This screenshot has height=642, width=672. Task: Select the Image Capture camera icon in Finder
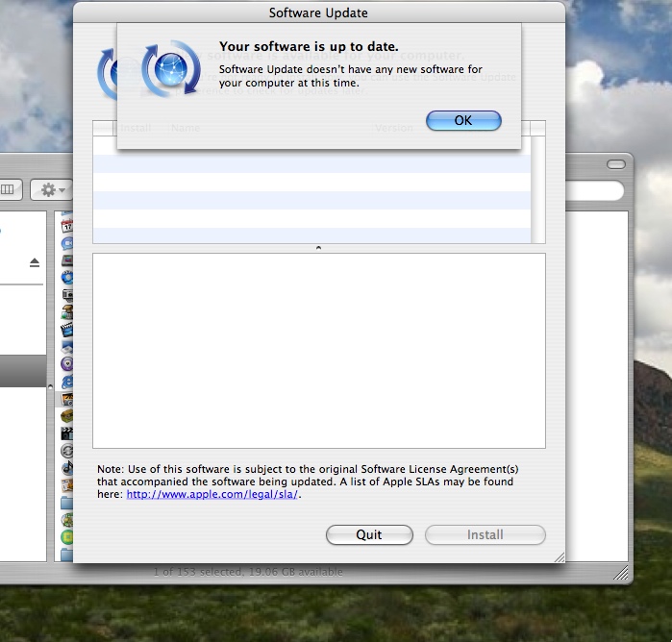(67, 295)
